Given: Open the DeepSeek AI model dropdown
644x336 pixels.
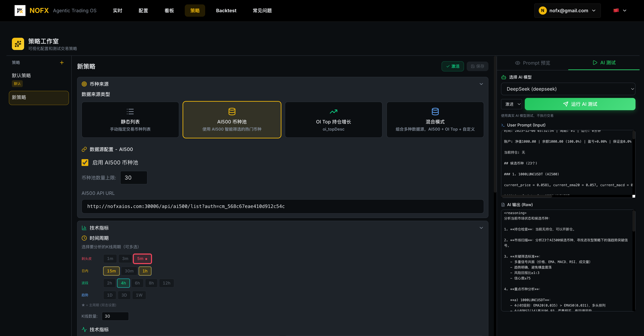Looking at the screenshot, I should pyautogui.click(x=568, y=89).
